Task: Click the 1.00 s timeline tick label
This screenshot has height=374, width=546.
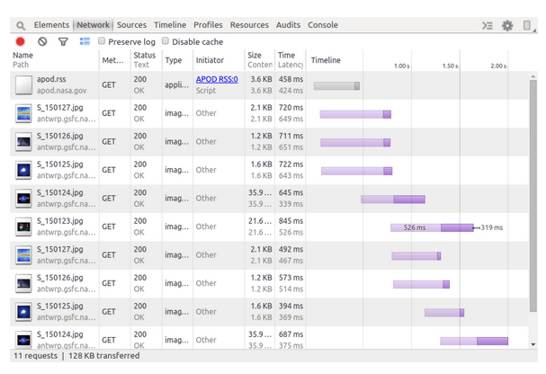Action: [401, 66]
